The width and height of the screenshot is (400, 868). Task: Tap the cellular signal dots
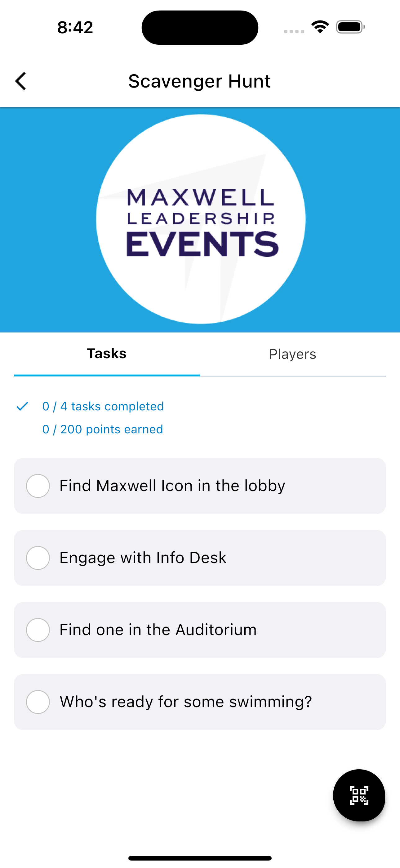tap(294, 31)
